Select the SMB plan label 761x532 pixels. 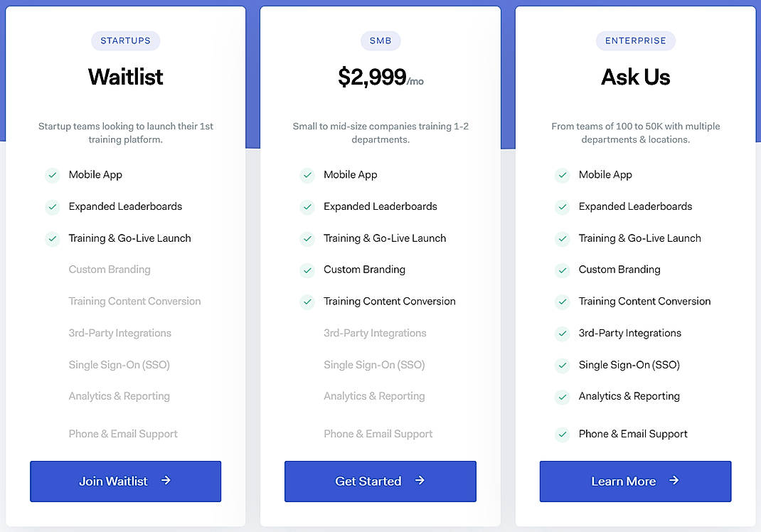pyautogui.click(x=380, y=41)
